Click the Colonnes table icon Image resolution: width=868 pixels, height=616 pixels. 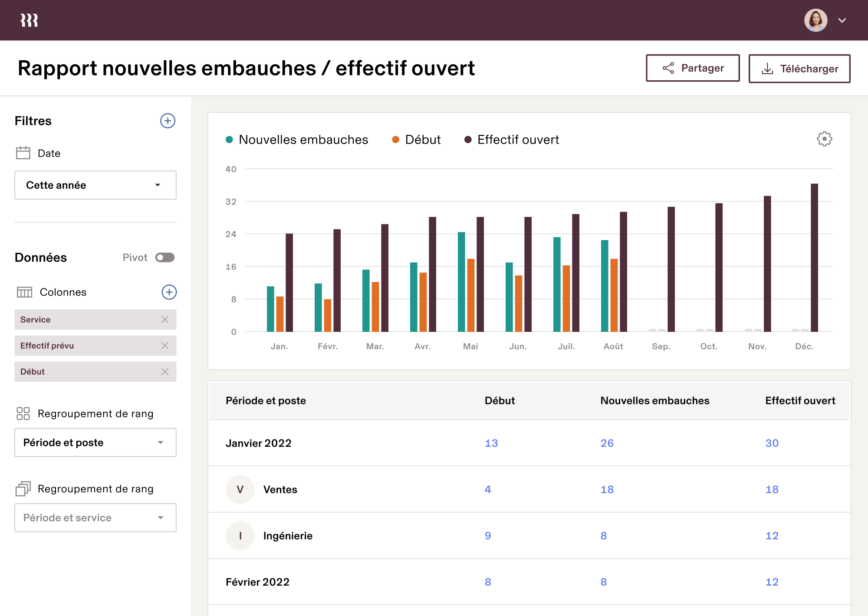24,292
